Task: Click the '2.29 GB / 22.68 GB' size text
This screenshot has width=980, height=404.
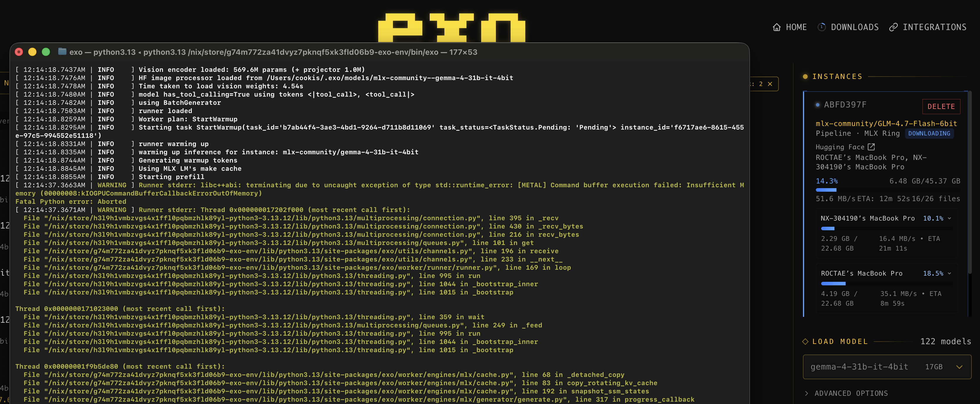Action: (x=839, y=244)
